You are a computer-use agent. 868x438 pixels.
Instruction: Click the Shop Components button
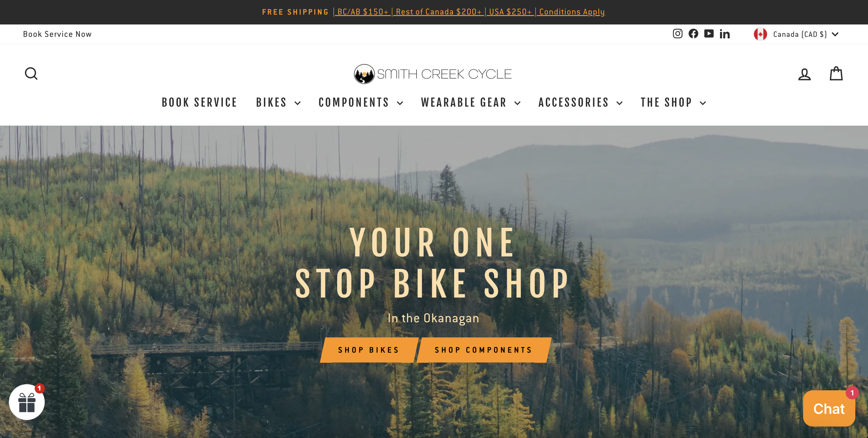pos(484,350)
